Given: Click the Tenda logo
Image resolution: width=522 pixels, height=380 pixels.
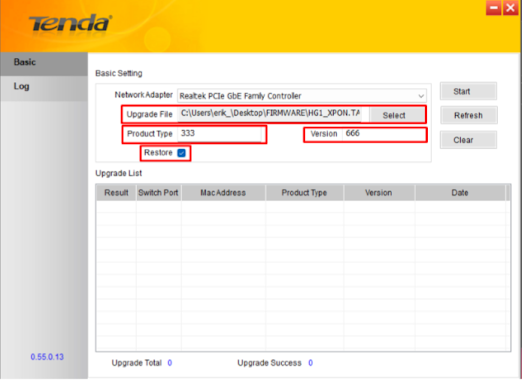Looking at the screenshot, I should 70,23.
